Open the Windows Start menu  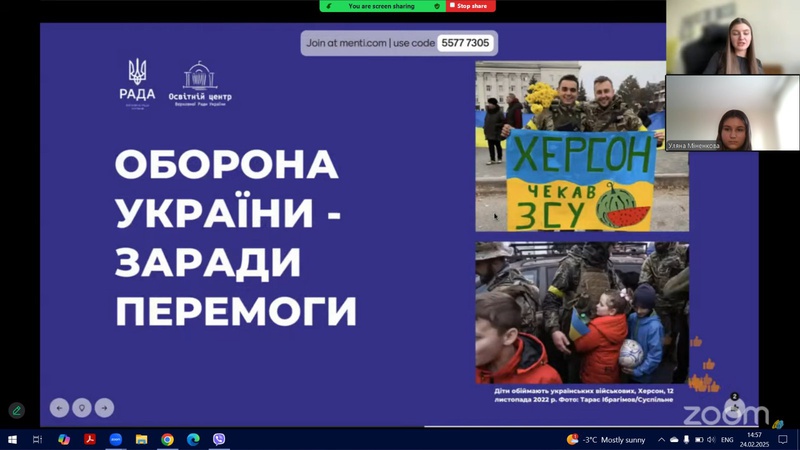pyautogui.click(x=13, y=439)
